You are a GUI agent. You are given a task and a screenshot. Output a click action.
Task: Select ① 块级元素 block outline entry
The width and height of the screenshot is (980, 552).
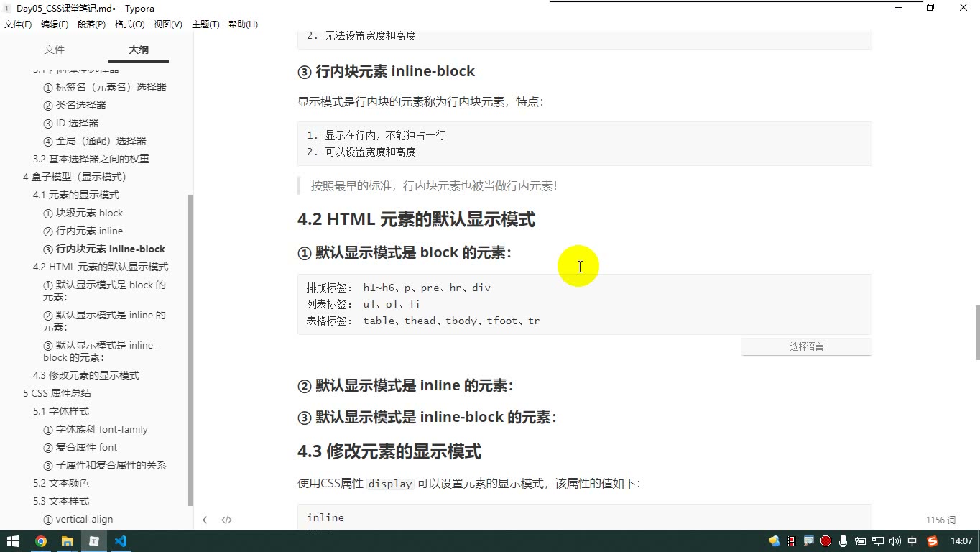point(83,213)
